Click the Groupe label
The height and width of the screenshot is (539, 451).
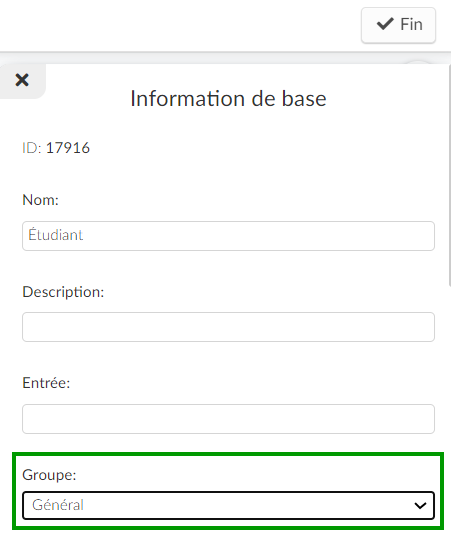(50, 475)
